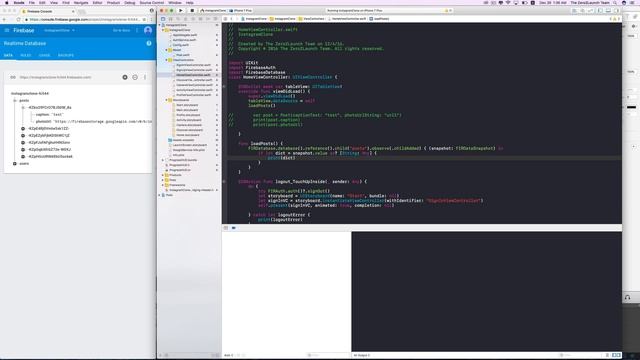Click the Xcode Run (play) button

[x=181, y=10]
